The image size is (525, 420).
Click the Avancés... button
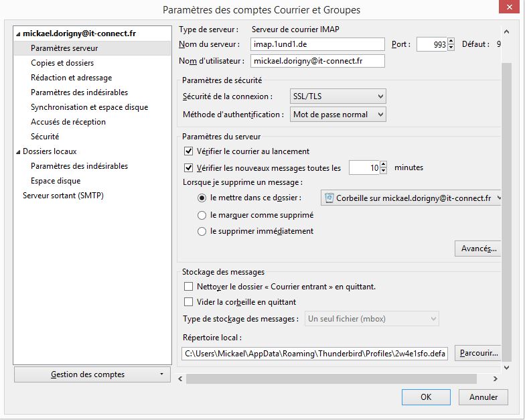point(478,249)
